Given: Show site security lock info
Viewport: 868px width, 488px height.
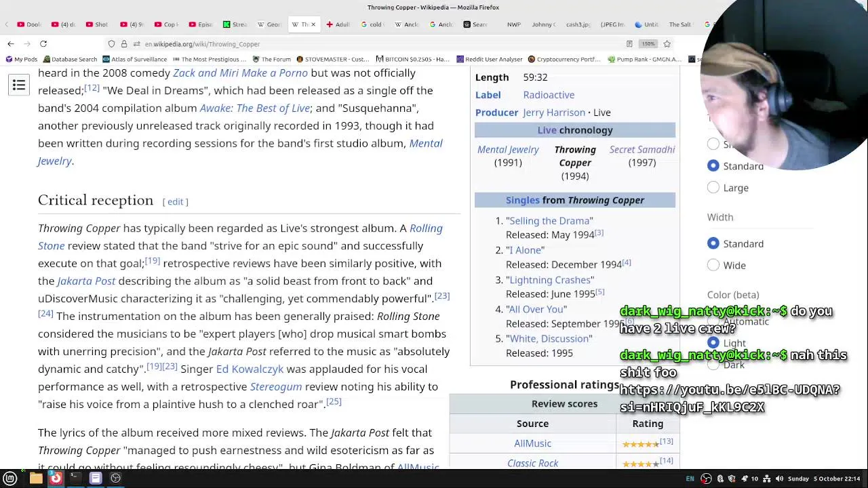Looking at the screenshot, I should coord(124,44).
